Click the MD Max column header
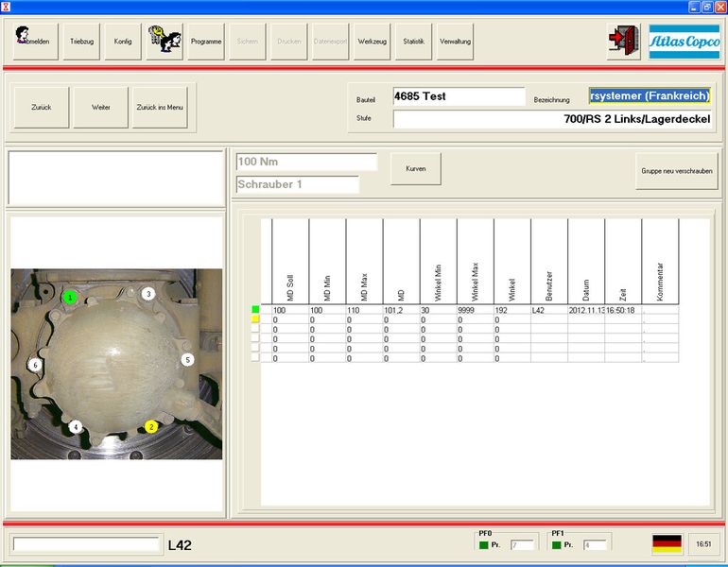 pyautogui.click(x=364, y=262)
